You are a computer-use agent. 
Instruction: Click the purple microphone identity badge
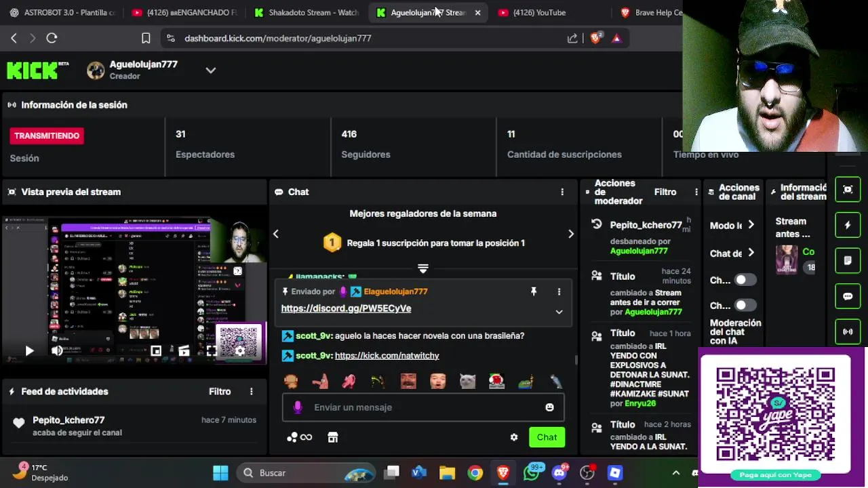click(x=297, y=407)
